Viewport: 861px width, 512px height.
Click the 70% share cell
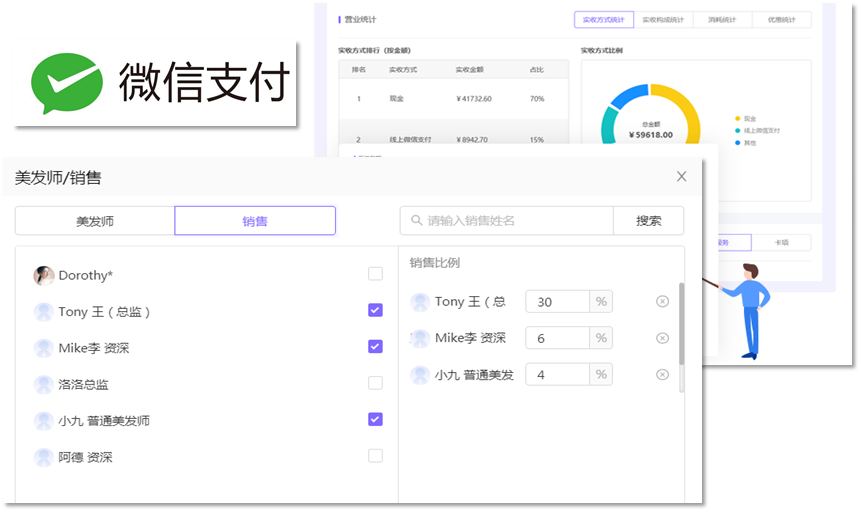pyautogui.click(x=537, y=99)
